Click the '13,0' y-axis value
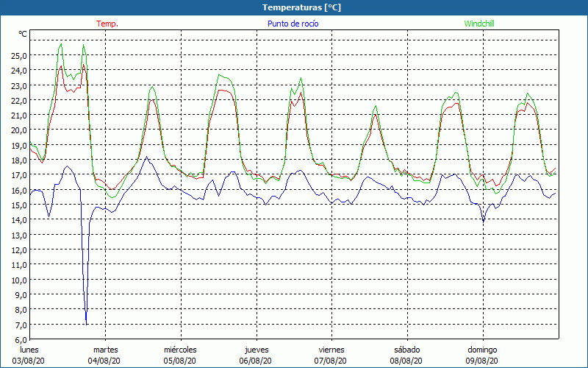588x368 pixels. click(x=19, y=235)
